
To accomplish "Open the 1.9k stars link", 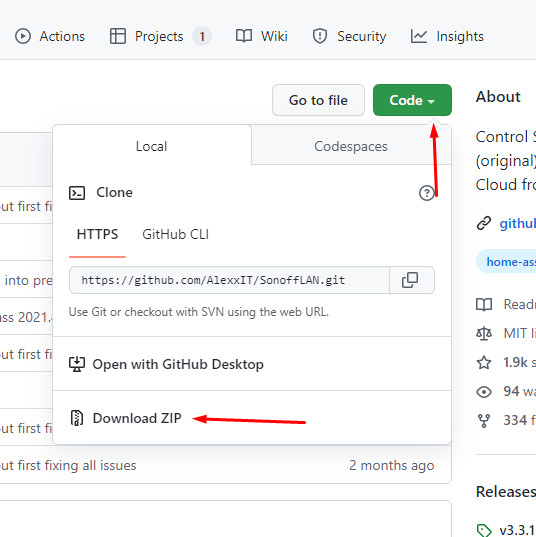I will point(520,362).
